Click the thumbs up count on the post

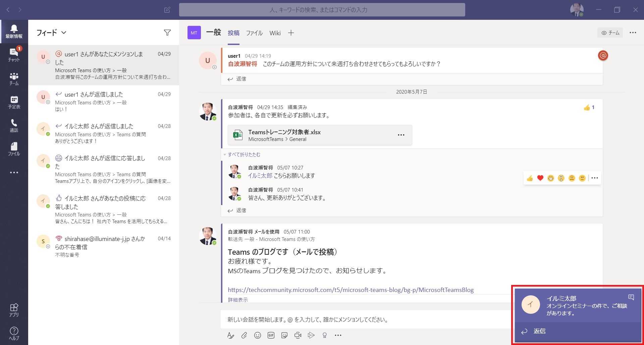tap(589, 107)
